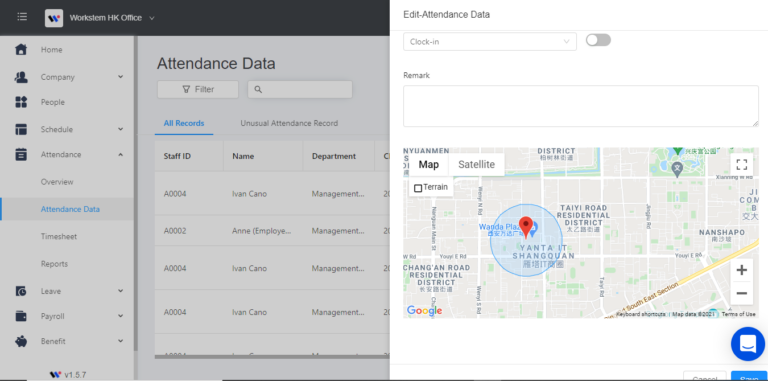Zoom out the map with minus

pyautogui.click(x=742, y=293)
